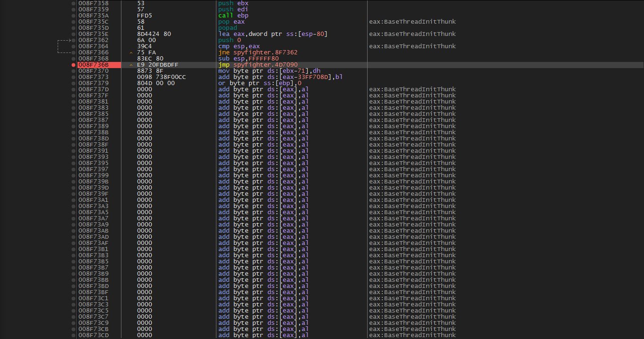Click the address cell 008F735E

tap(93, 34)
